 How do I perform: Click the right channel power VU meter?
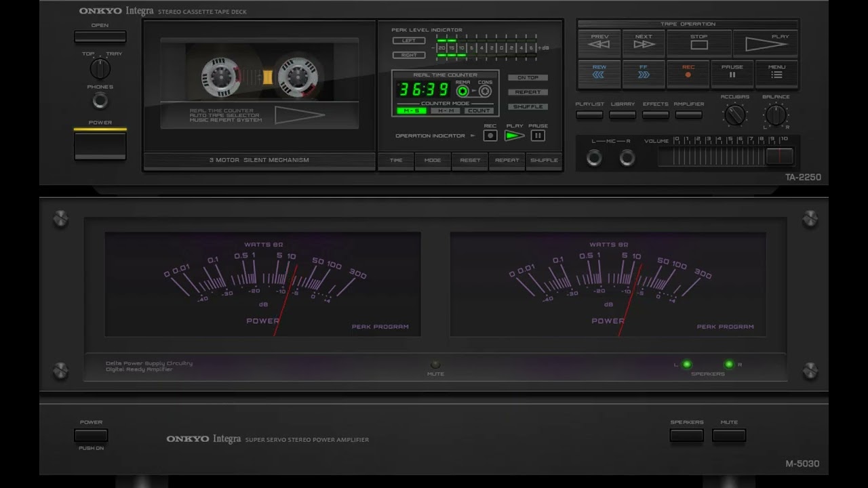click(608, 284)
